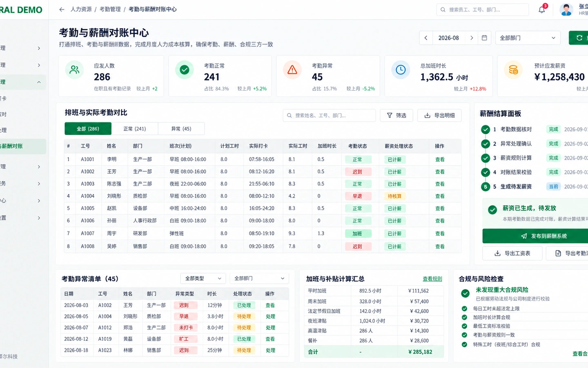Switch to the 异常 (45) tab
This screenshot has width=588, height=368.
coord(181,129)
